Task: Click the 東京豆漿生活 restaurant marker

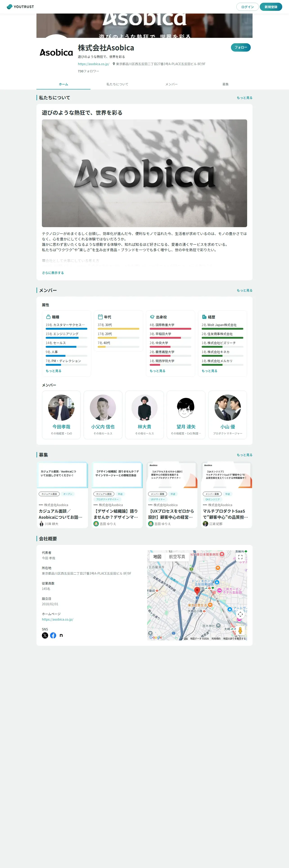Action: (210, 605)
